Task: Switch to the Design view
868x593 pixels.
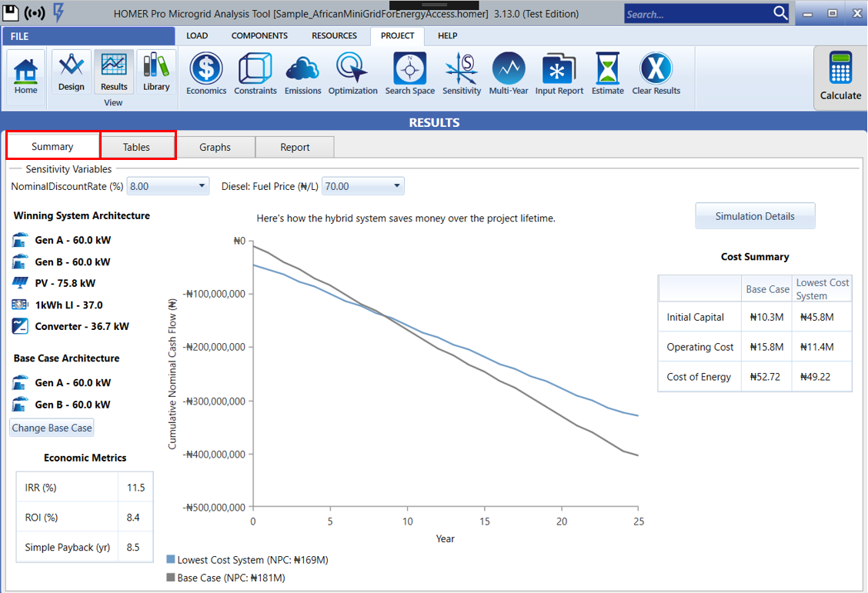Action: point(72,72)
